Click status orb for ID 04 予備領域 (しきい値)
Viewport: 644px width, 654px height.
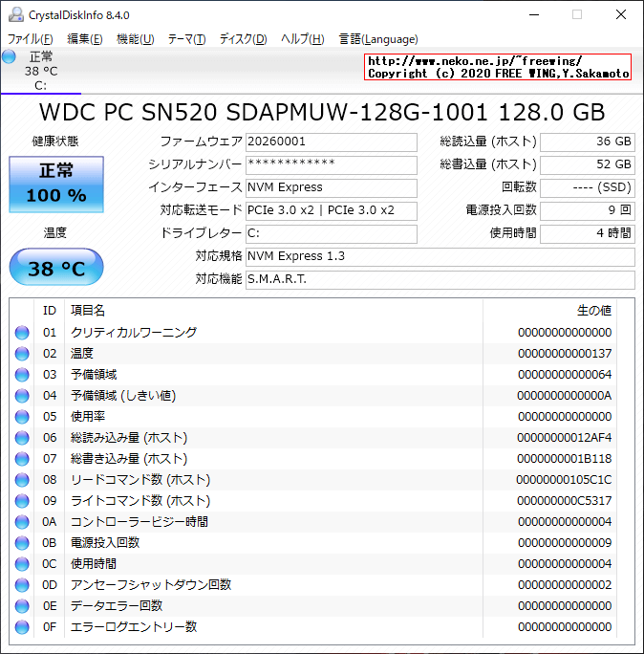pos(22,396)
